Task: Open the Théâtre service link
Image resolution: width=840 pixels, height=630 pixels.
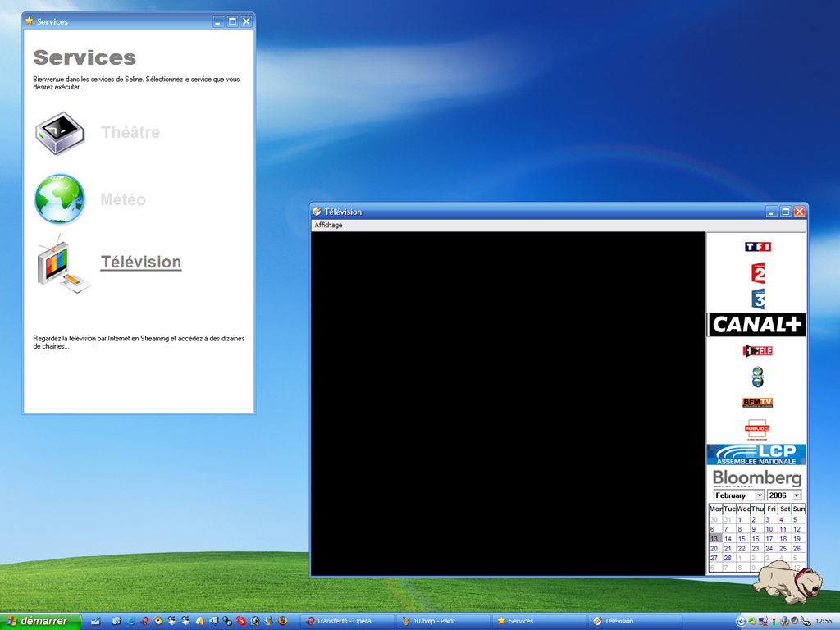Action: (x=130, y=132)
